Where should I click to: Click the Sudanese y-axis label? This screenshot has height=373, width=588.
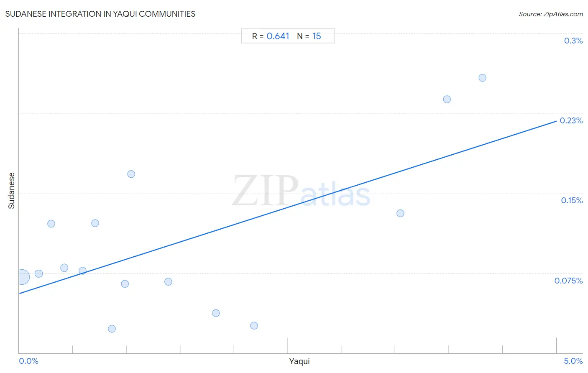click(x=11, y=191)
